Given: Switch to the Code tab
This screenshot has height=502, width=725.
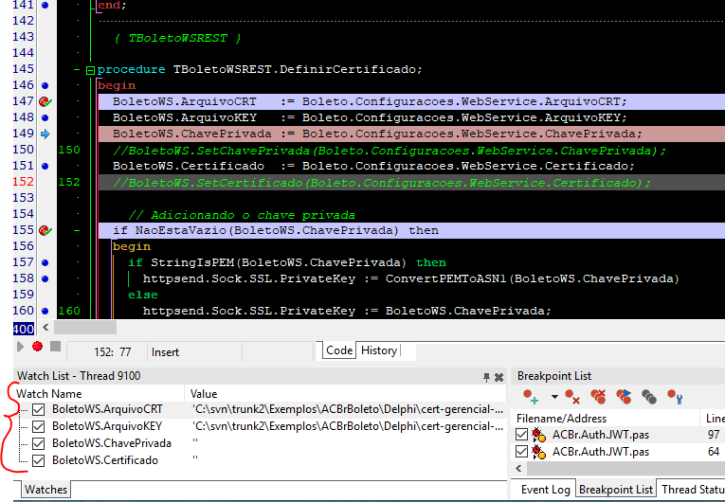Looking at the screenshot, I should (339, 350).
